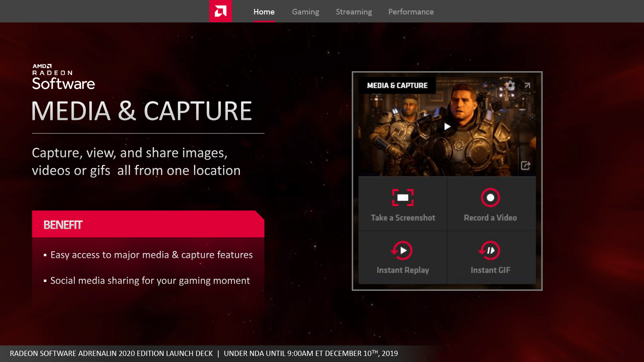Image resolution: width=644 pixels, height=362 pixels.
Task: Select the Performance tab
Action: [x=411, y=12]
